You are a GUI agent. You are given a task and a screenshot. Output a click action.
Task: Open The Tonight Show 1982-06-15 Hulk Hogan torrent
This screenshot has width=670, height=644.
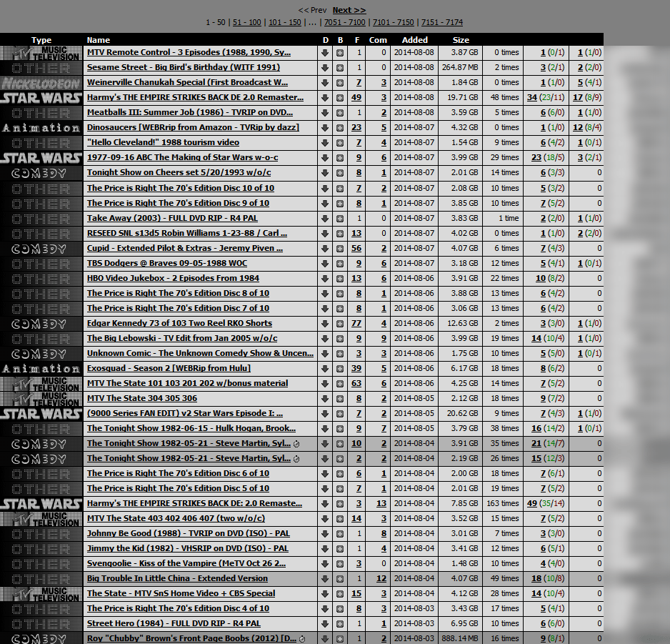191,428
